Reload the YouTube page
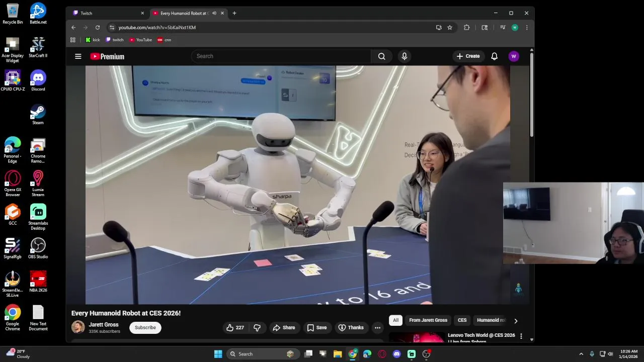The width and height of the screenshot is (644, 362). tap(98, 28)
